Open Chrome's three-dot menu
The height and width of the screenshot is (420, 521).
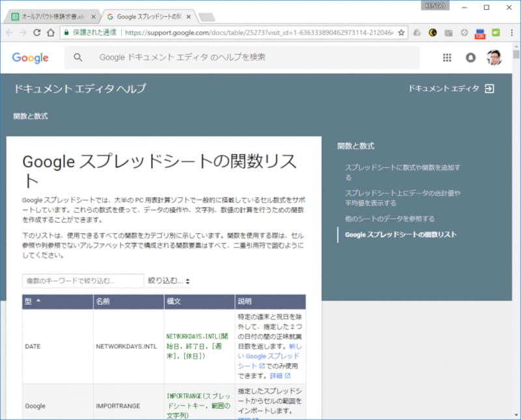(x=512, y=31)
